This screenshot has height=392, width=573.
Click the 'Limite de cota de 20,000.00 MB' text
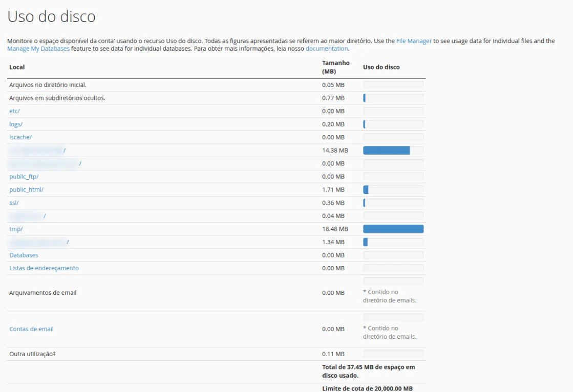pos(367,389)
